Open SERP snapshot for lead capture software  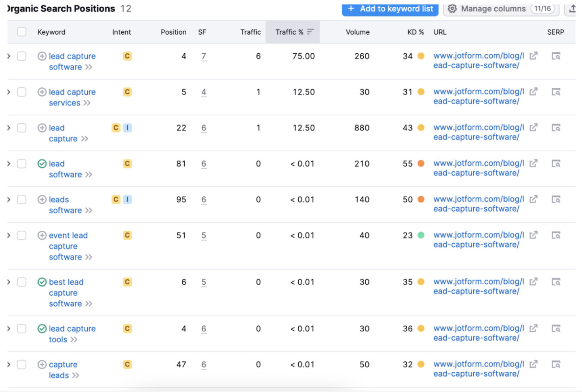556,56
